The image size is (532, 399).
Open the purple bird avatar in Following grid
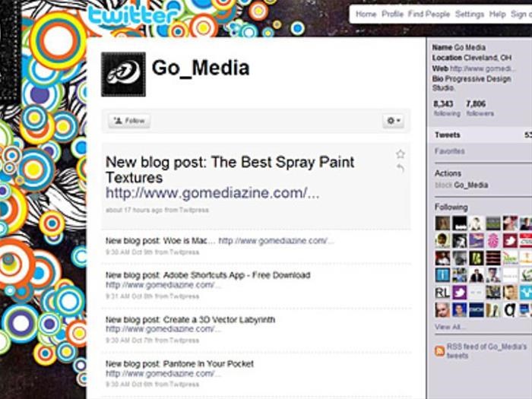click(x=459, y=293)
